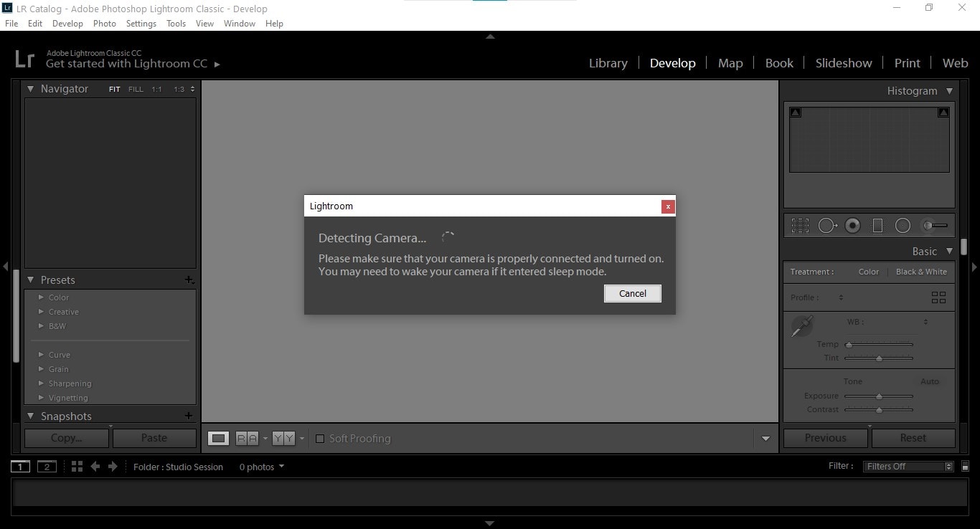Select the Radial Filter tool

point(903,226)
